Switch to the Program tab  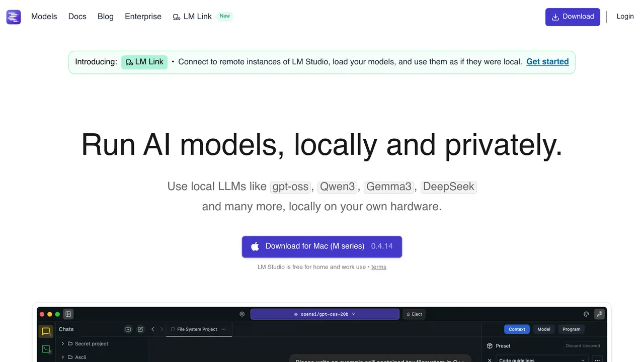pos(572,329)
